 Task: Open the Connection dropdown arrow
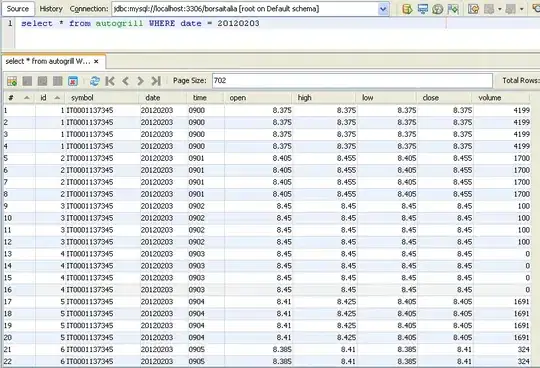383,9
